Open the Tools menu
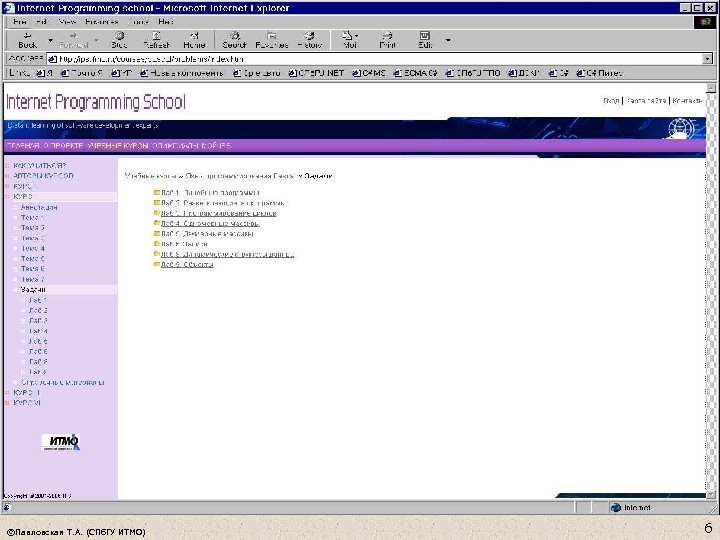Viewport: 720px width, 540px height. (x=138, y=22)
